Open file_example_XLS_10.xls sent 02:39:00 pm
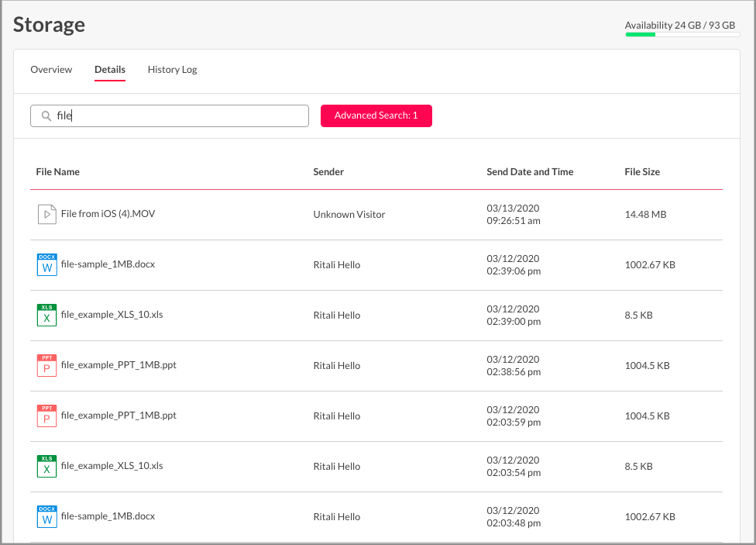 click(x=112, y=315)
